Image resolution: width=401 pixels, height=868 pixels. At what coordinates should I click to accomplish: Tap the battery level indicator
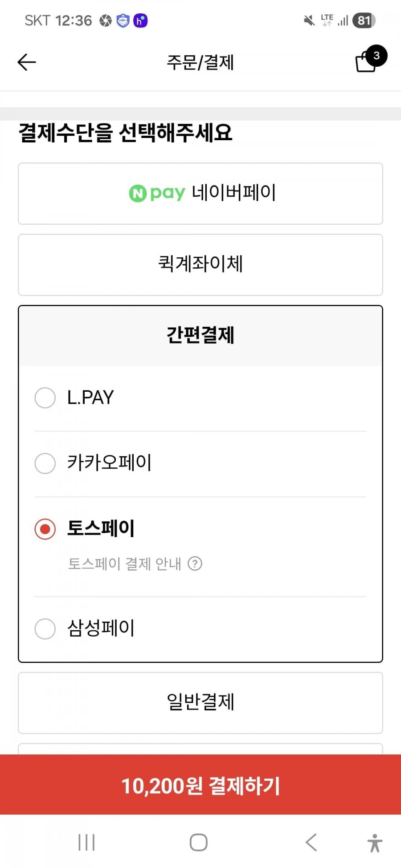tap(364, 20)
